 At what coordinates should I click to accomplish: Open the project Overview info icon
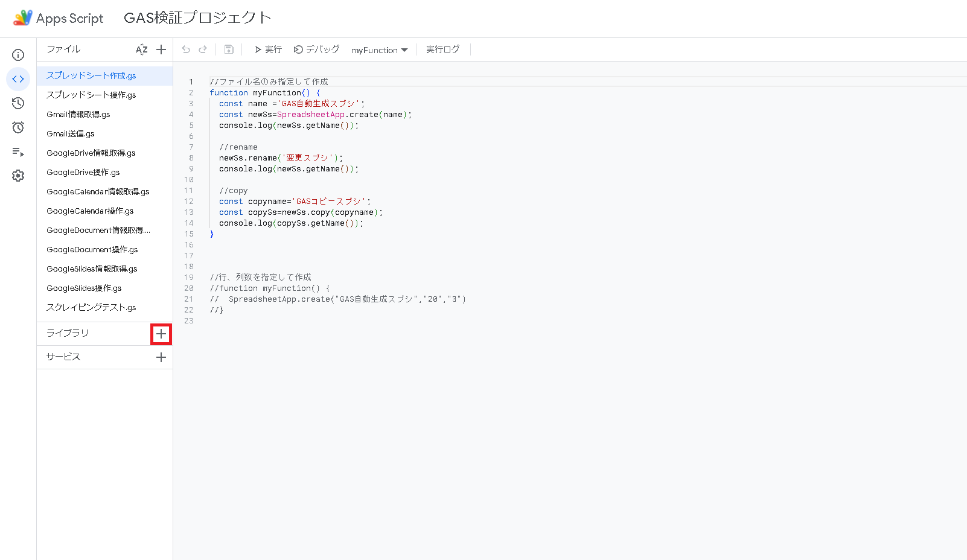click(18, 55)
